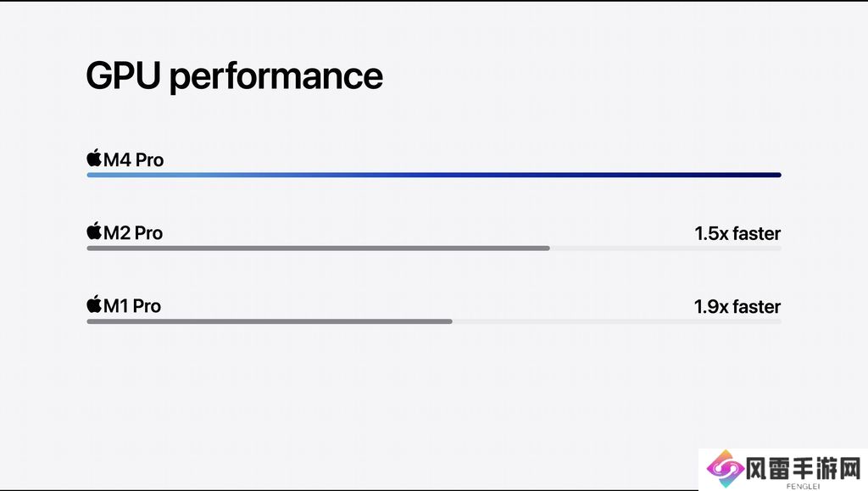The width and height of the screenshot is (868, 491).
Task: Select the 'GPU' word in the heading
Action: point(123,75)
